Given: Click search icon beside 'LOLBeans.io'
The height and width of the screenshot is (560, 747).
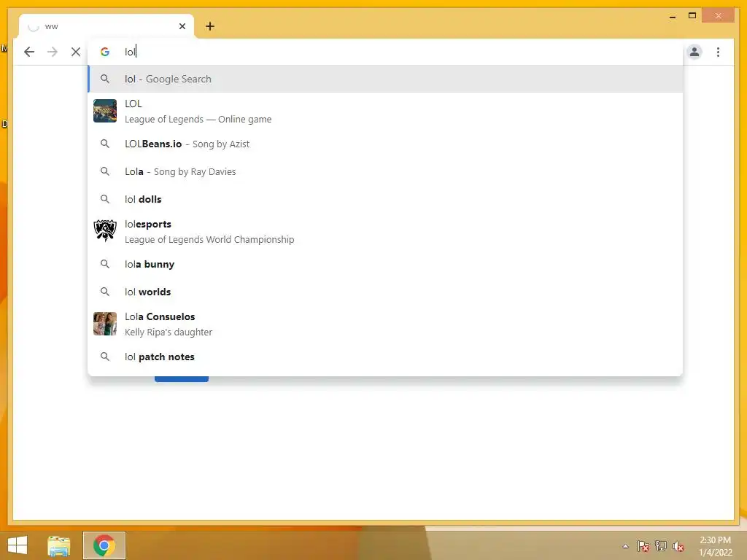Looking at the screenshot, I should (105, 144).
